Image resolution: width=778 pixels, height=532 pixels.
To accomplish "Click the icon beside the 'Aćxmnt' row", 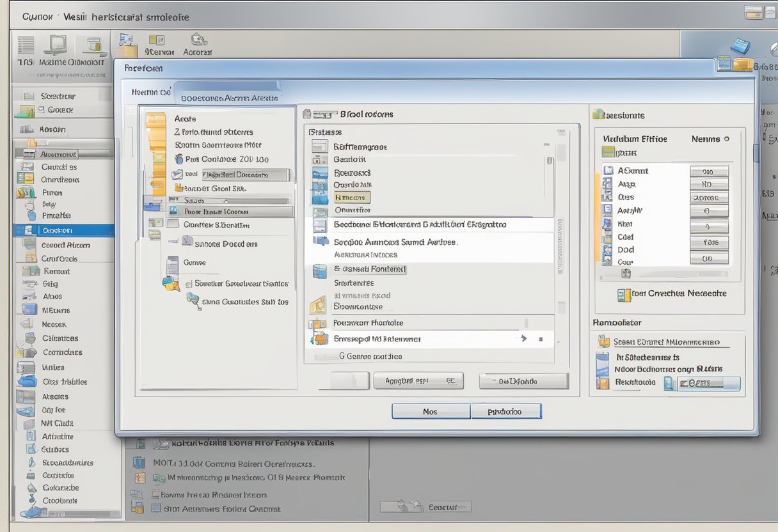I will 608,171.
